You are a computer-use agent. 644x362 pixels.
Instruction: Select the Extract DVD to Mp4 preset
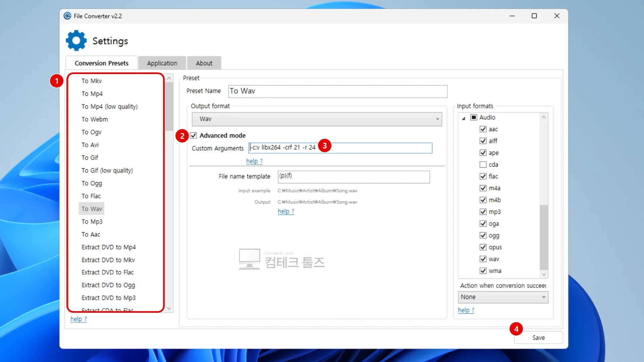tap(109, 247)
